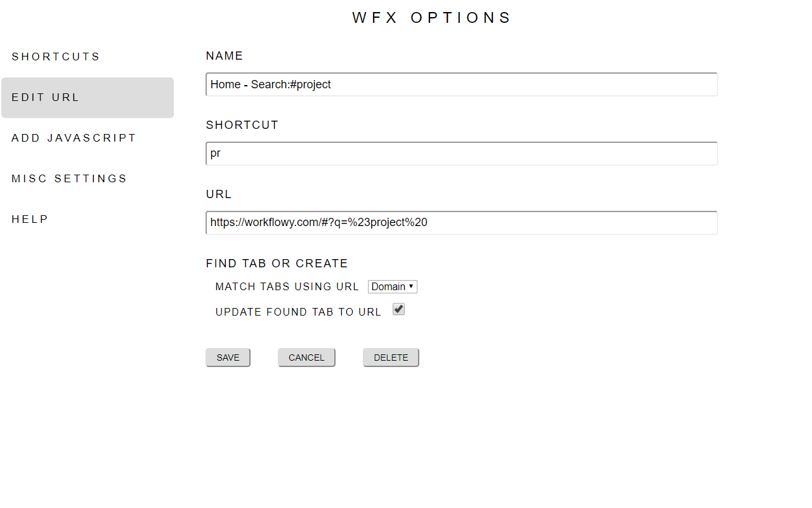View the HELP page
Screen dimensions: 812x508
[30, 219]
